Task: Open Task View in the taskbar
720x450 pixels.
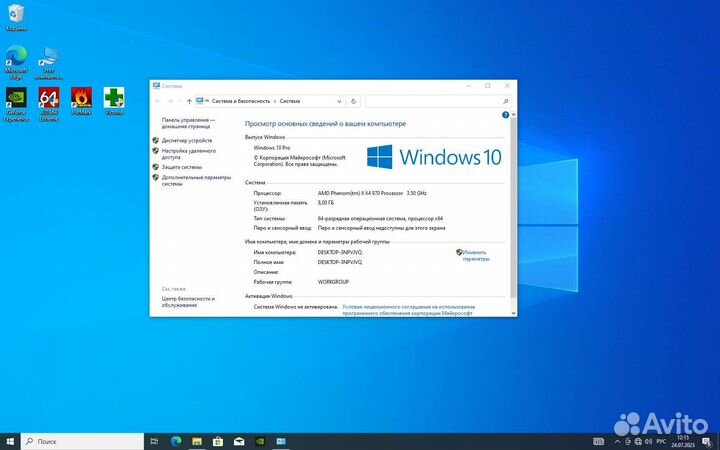Action: click(x=154, y=441)
